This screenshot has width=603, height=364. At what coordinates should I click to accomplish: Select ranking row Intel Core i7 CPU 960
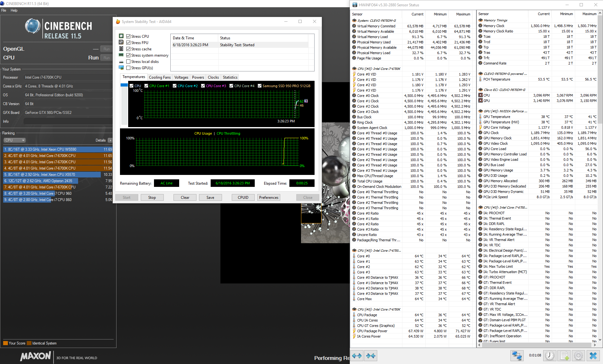point(58,193)
